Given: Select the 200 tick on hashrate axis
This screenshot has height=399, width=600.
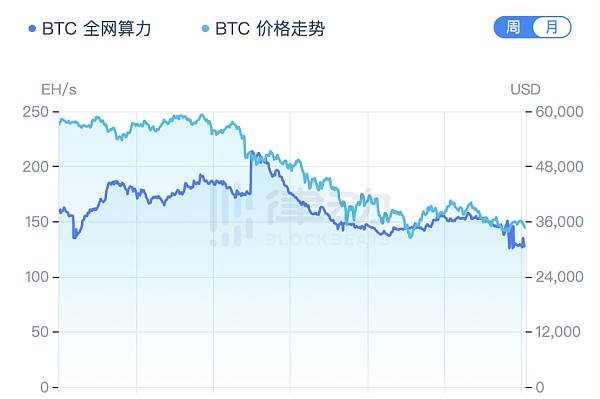Looking at the screenshot, I should point(36,167).
